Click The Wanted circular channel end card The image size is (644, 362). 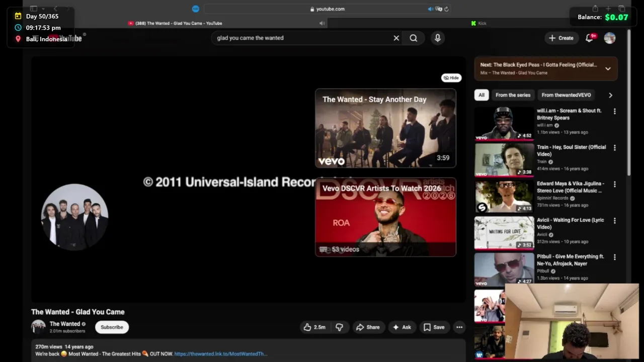coord(74,216)
